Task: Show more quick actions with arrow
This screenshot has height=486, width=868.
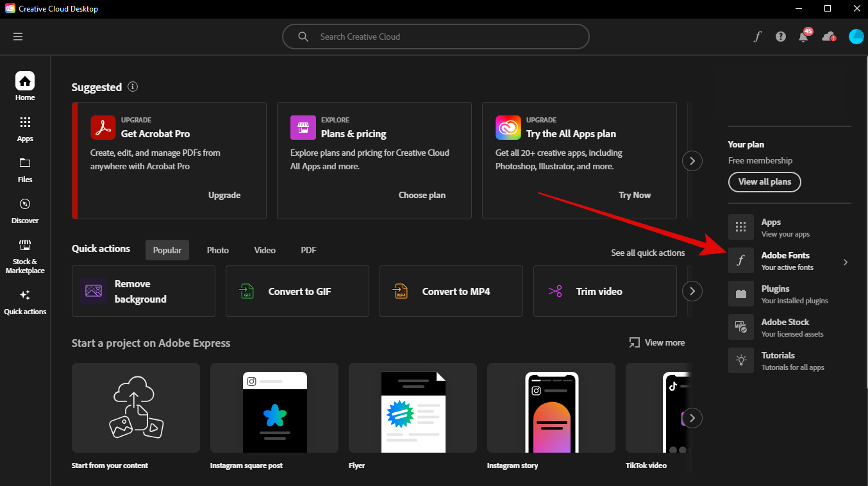Action: pyautogui.click(x=692, y=291)
